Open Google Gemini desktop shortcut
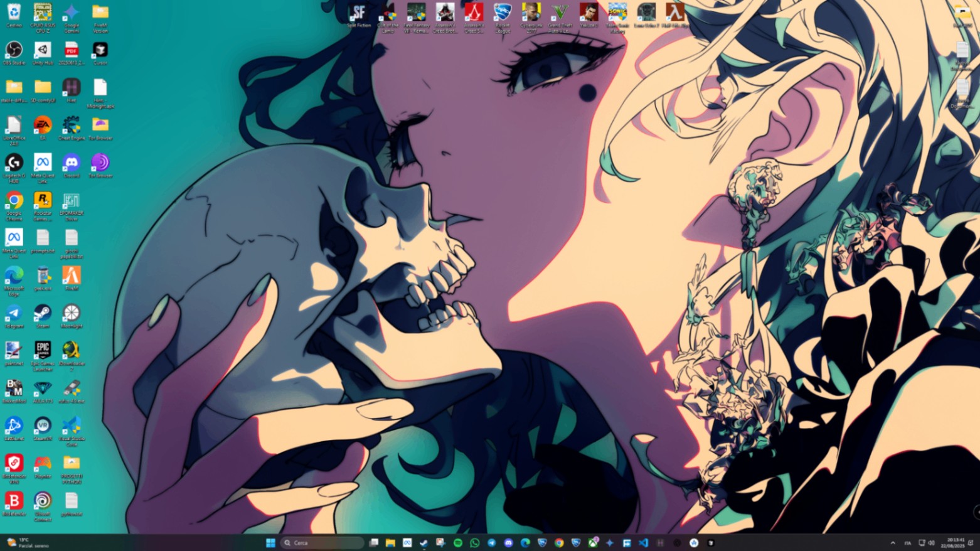 click(x=72, y=18)
